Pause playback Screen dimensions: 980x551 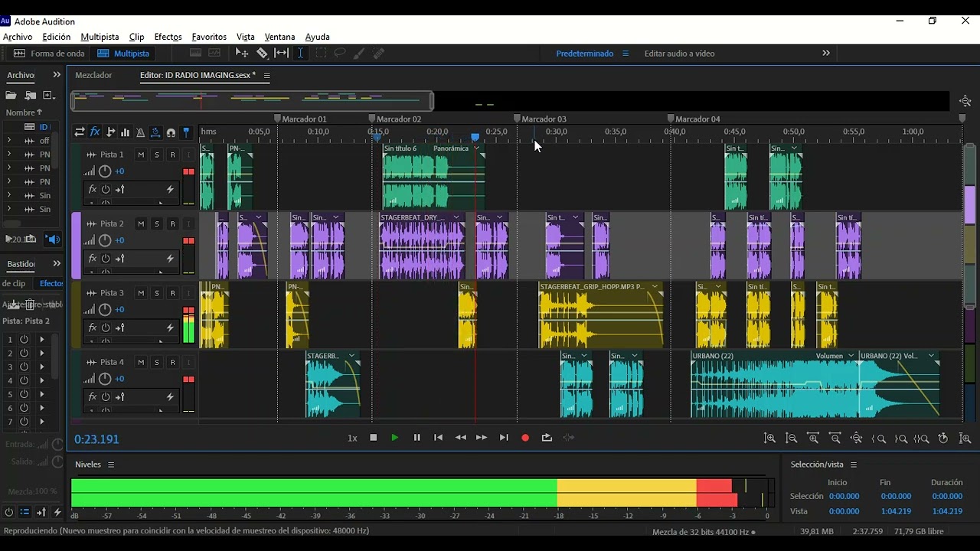[416, 438]
